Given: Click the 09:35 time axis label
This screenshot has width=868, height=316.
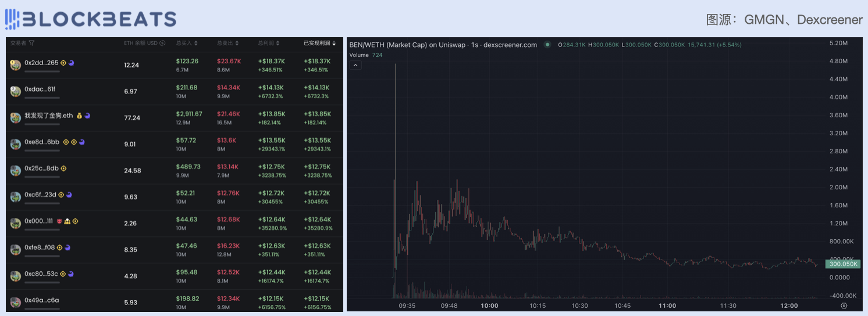Looking at the screenshot, I should click(407, 306).
